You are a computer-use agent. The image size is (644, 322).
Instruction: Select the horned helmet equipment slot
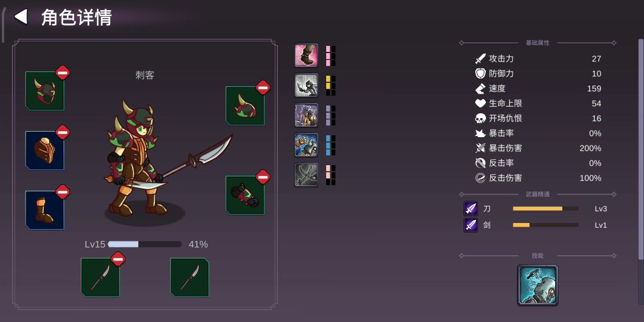click(x=45, y=91)
